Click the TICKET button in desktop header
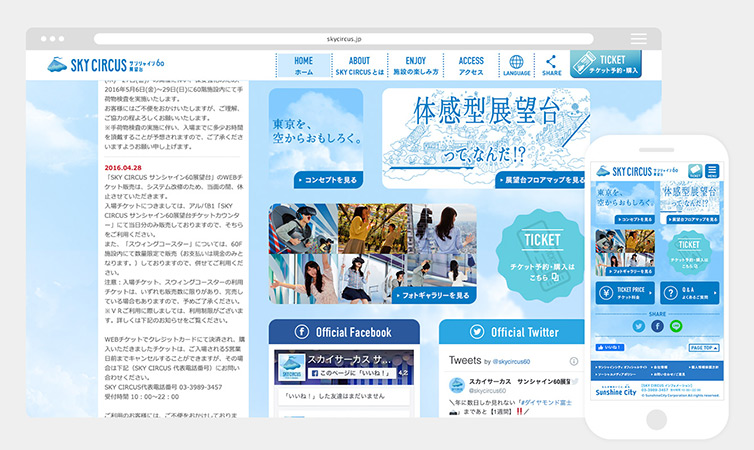The height and width of the screenshot is (450, 754). [606, 64]
